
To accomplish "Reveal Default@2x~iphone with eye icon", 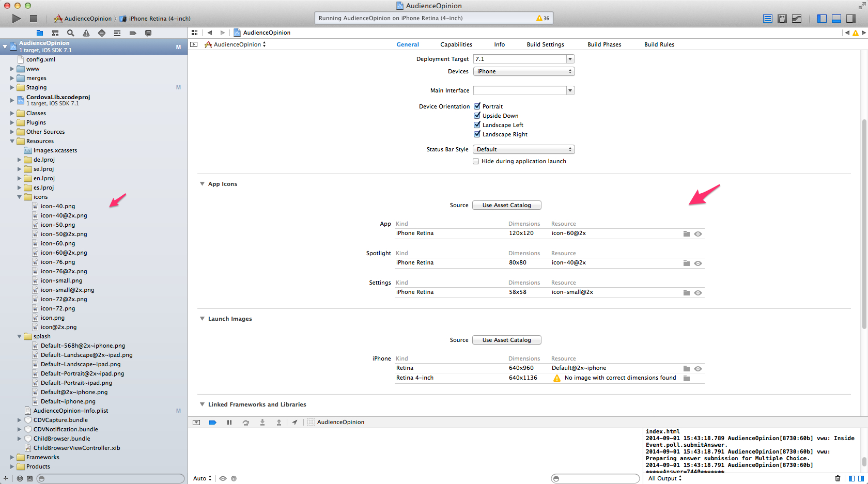I will coord(698,369).
